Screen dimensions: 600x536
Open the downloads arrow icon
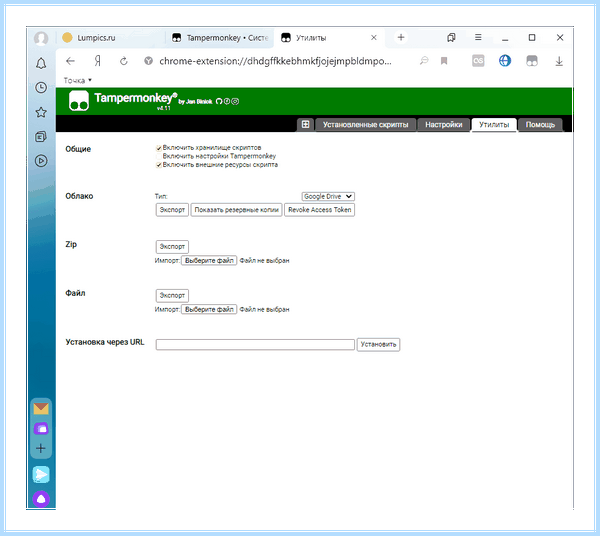point(559,61)
